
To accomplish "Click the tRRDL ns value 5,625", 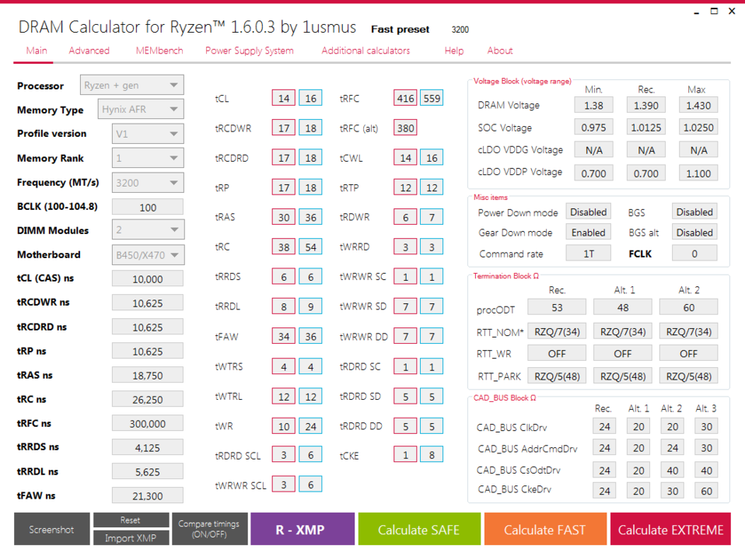I will point(148,471).
